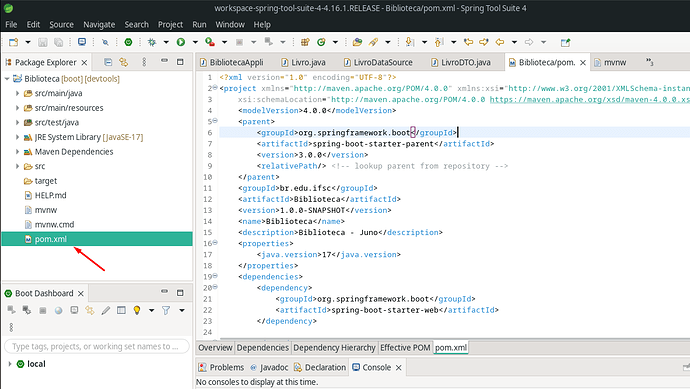Click the Pin Editor icon
690x389 pixels.
point(565,42)
